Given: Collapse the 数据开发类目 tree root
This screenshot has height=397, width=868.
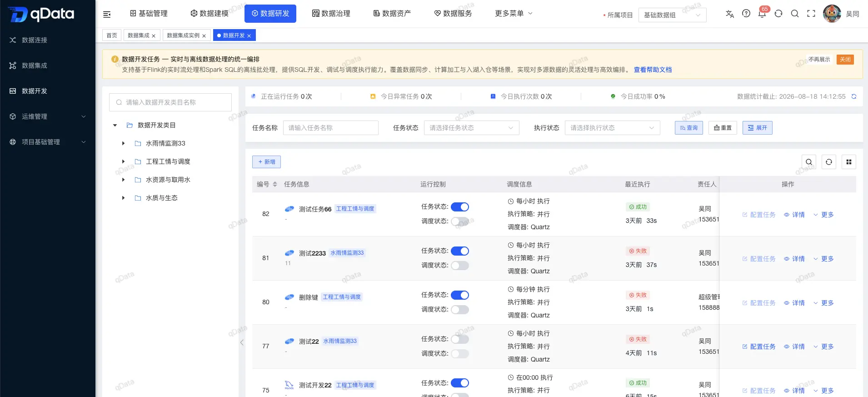Looking at the screenshot, I should click(115, 125).
